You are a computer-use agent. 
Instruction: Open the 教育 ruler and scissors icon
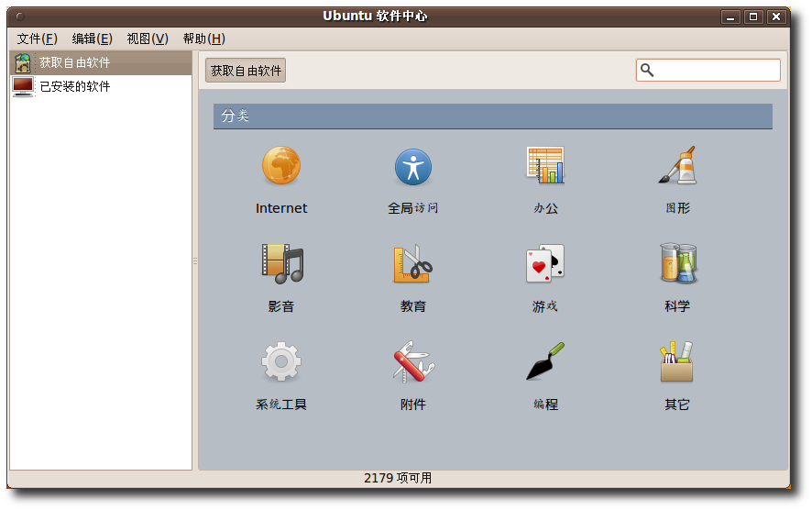[412, 264]
